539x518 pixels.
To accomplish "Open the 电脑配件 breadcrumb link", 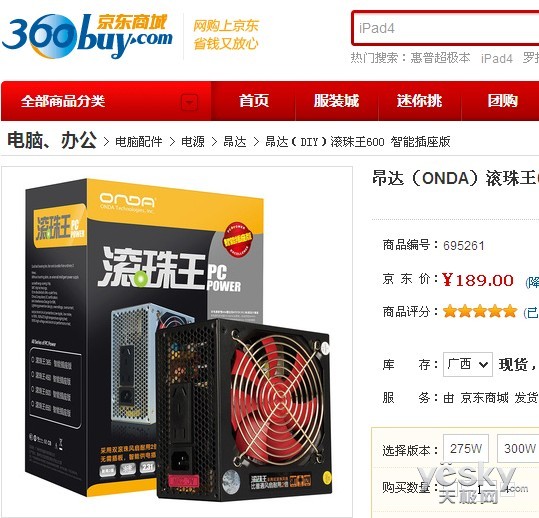I will point(139,141).
